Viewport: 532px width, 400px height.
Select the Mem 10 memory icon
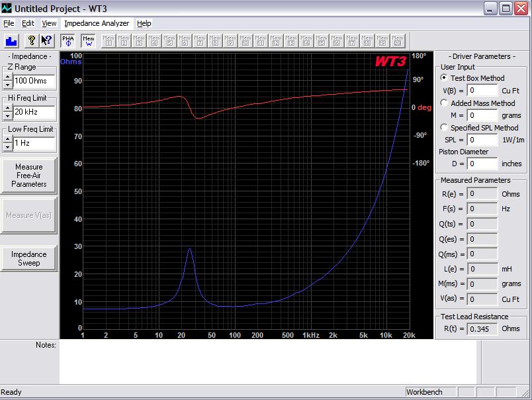(x=245, y=41)
